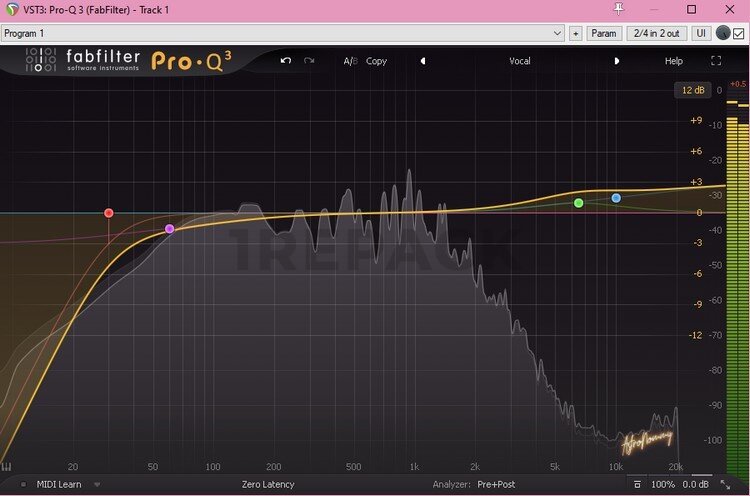Image resolution: width=750 pixels, height=496 pixels.
Task: Go to previous preset with left arrow
Action: click(x=422, y=61)
